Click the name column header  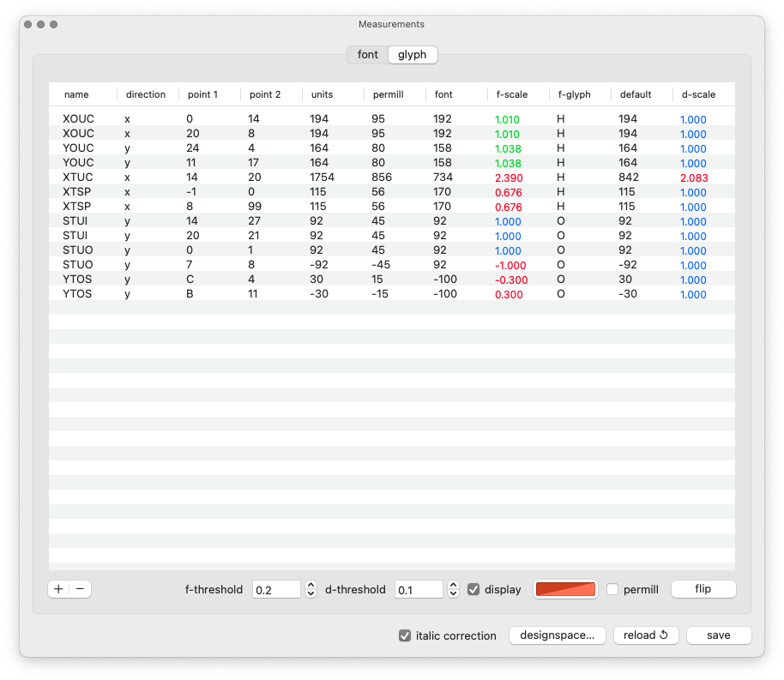coord(76,94)
